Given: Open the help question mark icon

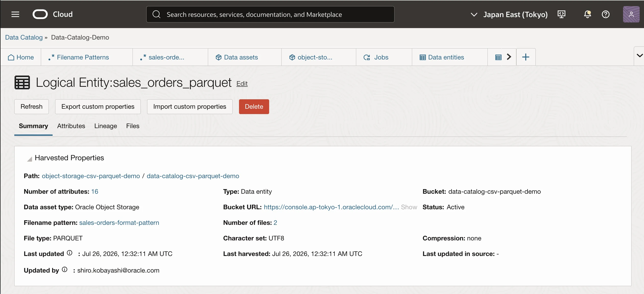Looking at the screenshot, I should click(x=606, y=14).
